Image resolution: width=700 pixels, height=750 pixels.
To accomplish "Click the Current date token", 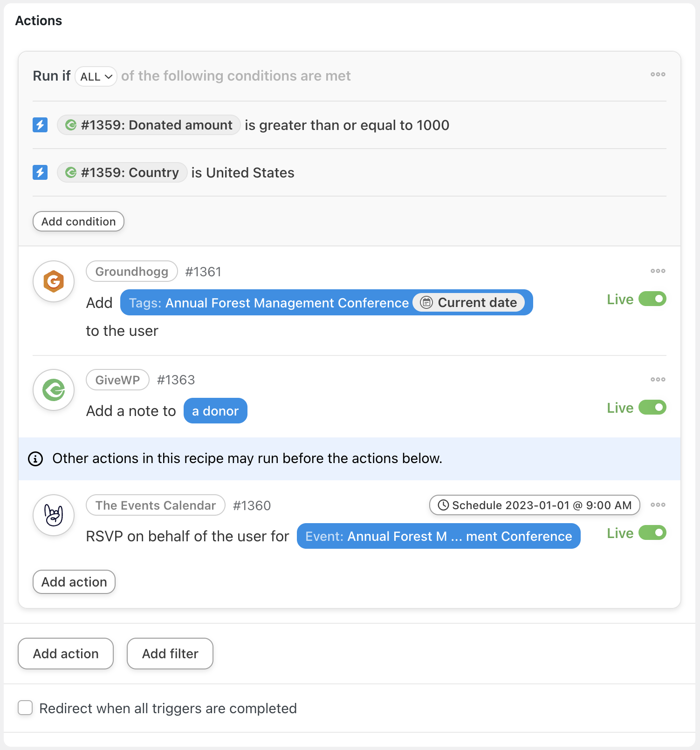I will click(x=469, y=303).
